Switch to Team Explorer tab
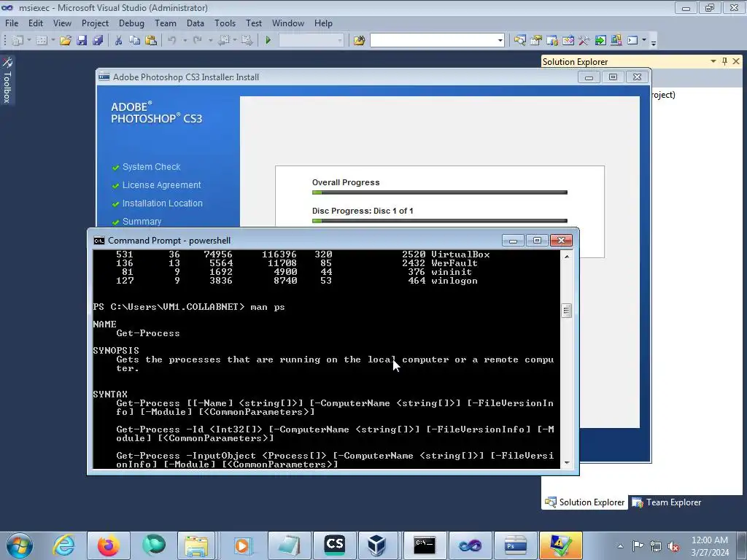747x560 pixels. click(x=667, y=502)
